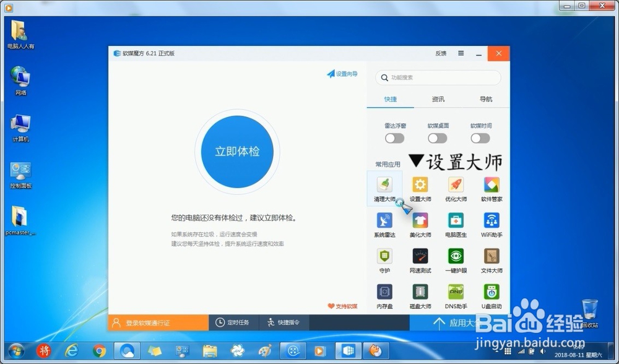
Task: Click 软媒魔方 taskbar button
Action: (348, 350)
